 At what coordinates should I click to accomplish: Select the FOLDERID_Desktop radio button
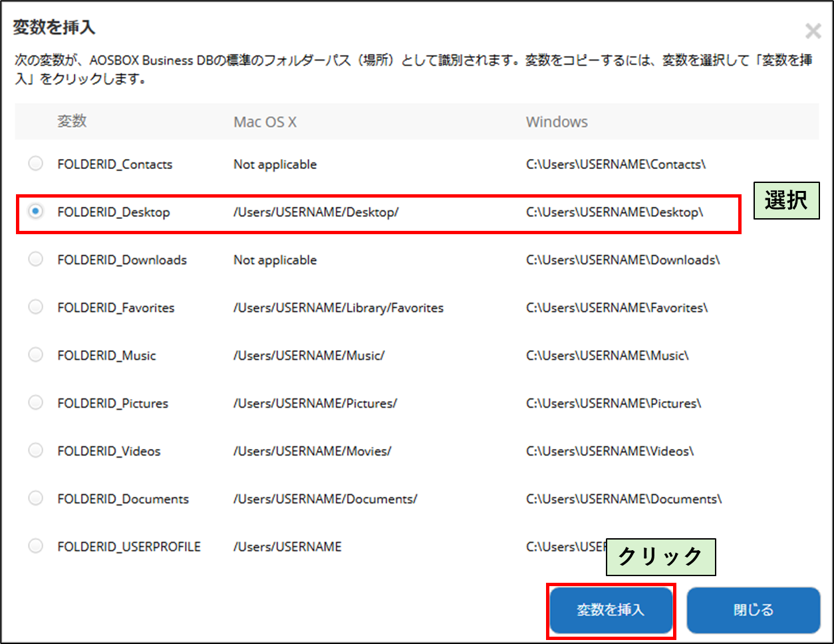[x=36, y=212]
